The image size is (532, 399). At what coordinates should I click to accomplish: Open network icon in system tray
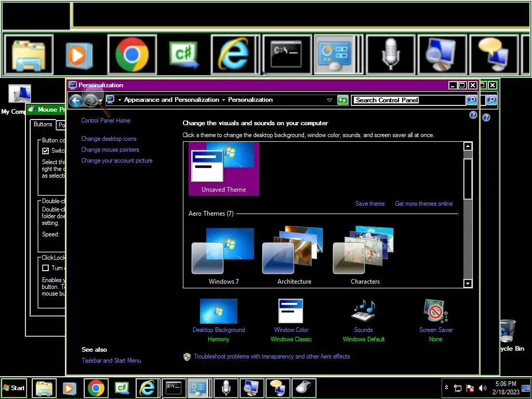pos(458,388)
